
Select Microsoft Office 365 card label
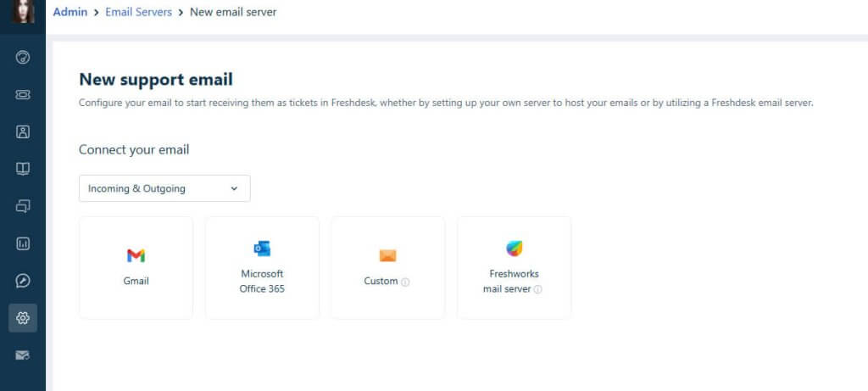[262, 282]
